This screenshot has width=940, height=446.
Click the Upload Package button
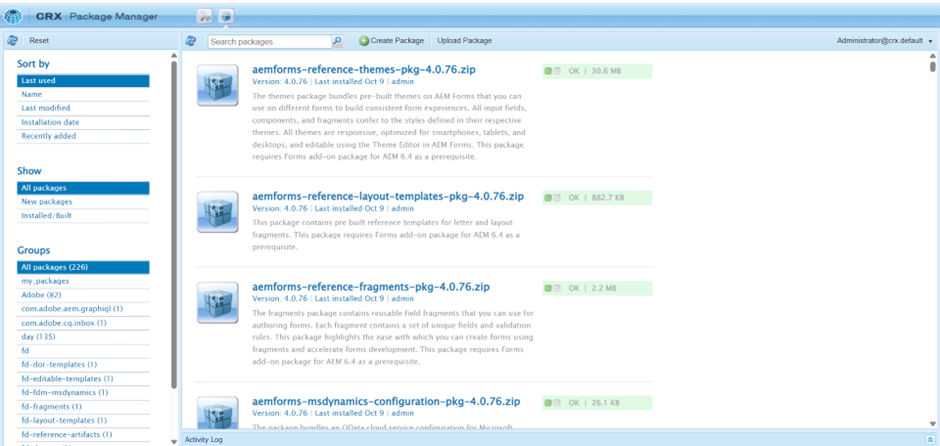[x=464, y=41]
